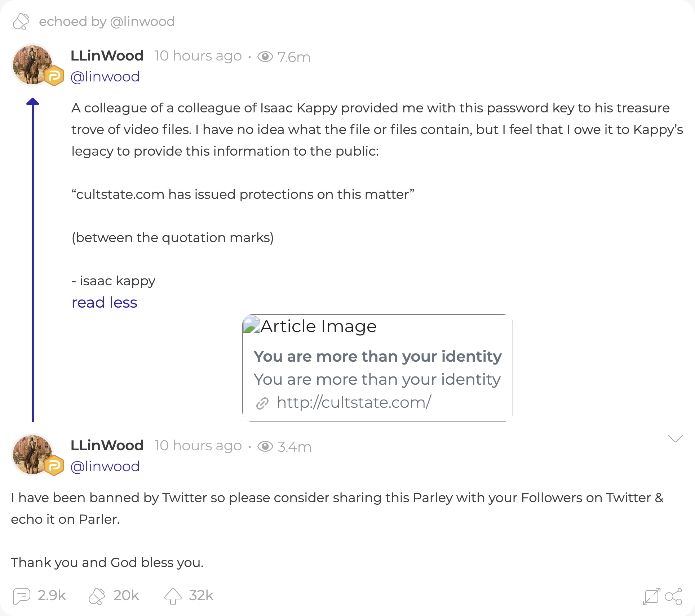Click the view count eye showing 7.6m

265,57
